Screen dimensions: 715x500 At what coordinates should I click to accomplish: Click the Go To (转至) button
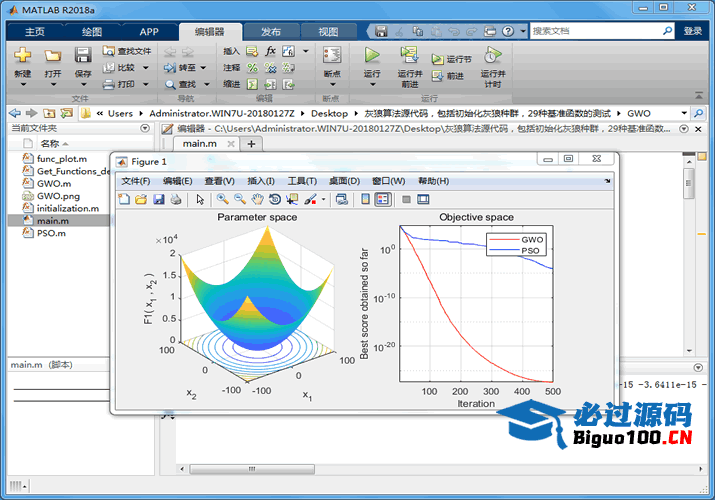[180, 68]
